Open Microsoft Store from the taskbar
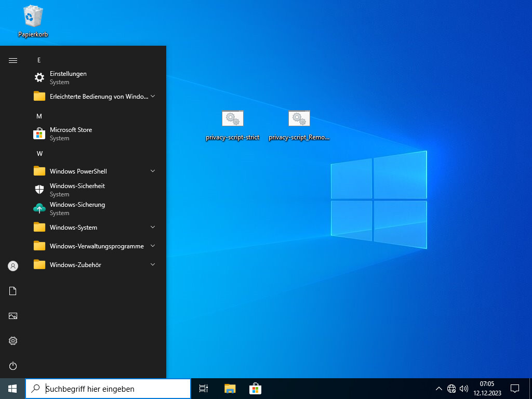Image resolution: width=532 pixels, height=399 pixels. point(255,389)
